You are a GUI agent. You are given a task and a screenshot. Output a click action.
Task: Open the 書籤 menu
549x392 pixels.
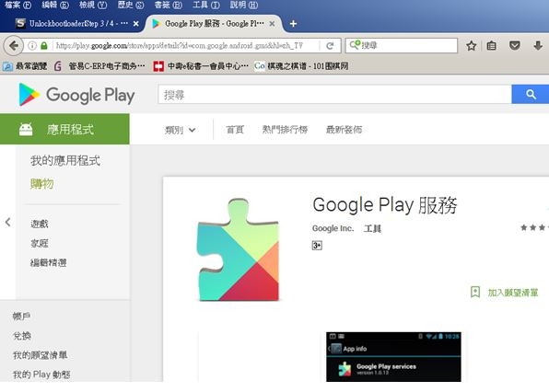169,5
